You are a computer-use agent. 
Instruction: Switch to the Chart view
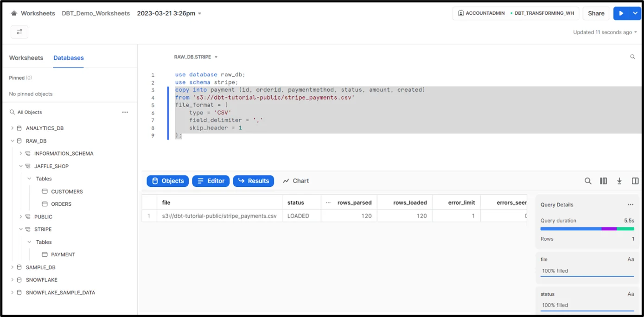point(296,181)
